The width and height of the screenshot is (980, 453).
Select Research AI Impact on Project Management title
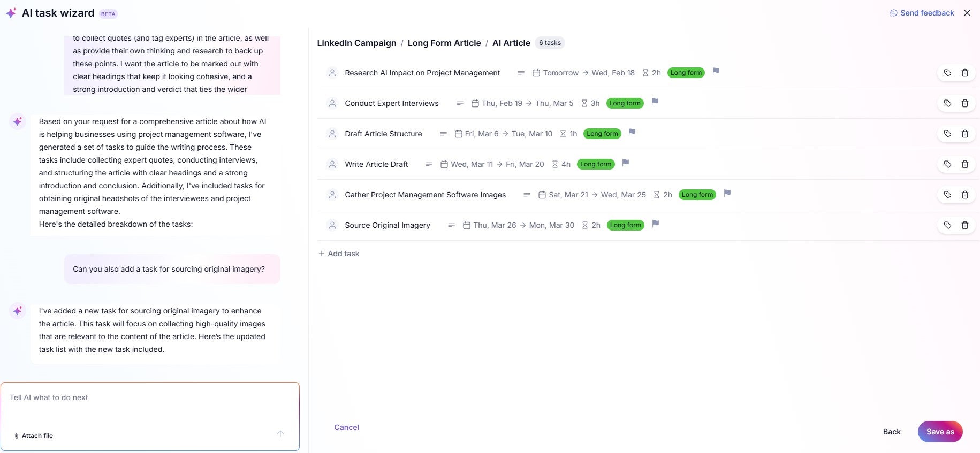click(422, 73)
